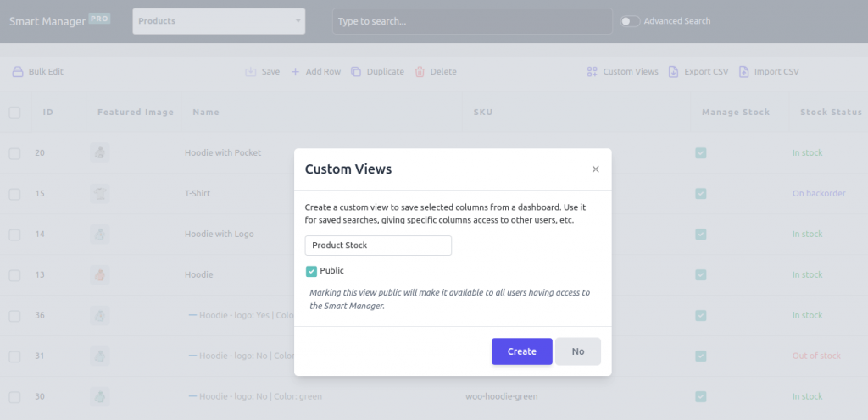Uncheck the Public checkbox
Viewport: 868px width, 420px height.
pyautogui.click(x=311, y=271)
